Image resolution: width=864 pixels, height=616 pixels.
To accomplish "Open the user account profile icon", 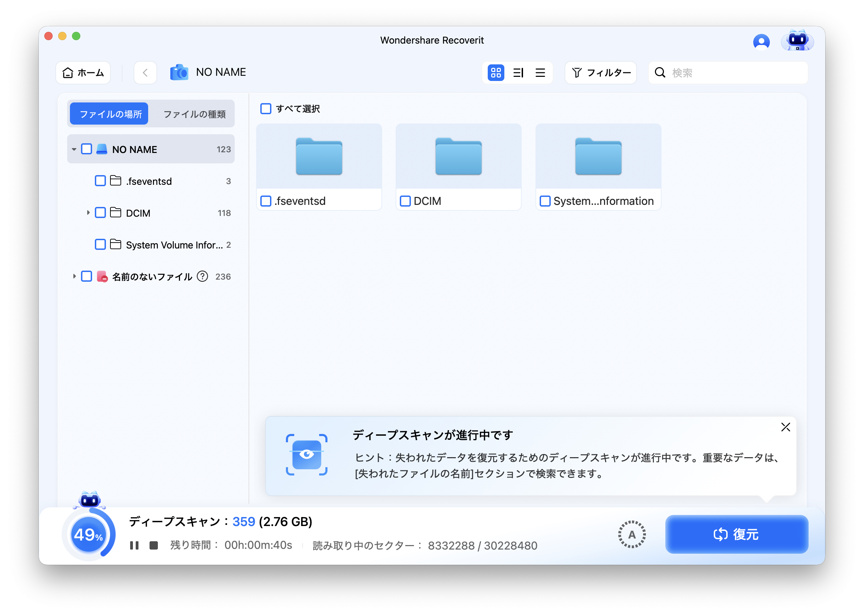I will (x=761, y=41).
